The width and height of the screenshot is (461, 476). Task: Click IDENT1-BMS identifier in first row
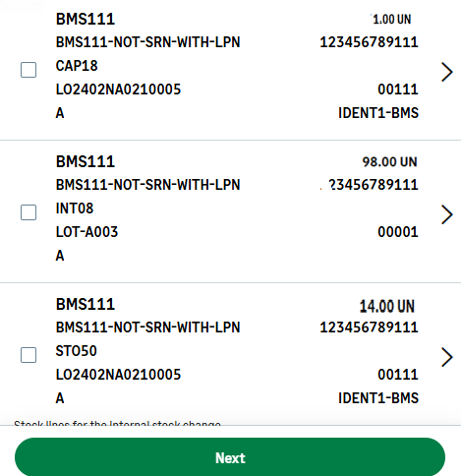tap(378, 113)
